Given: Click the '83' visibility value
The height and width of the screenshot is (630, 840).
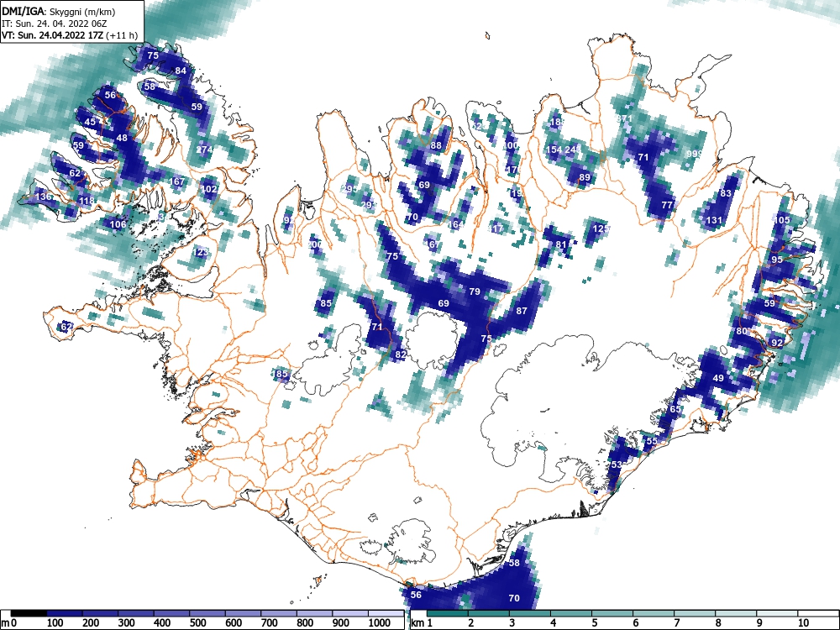Looking at the screenshot, I should 726,193.
